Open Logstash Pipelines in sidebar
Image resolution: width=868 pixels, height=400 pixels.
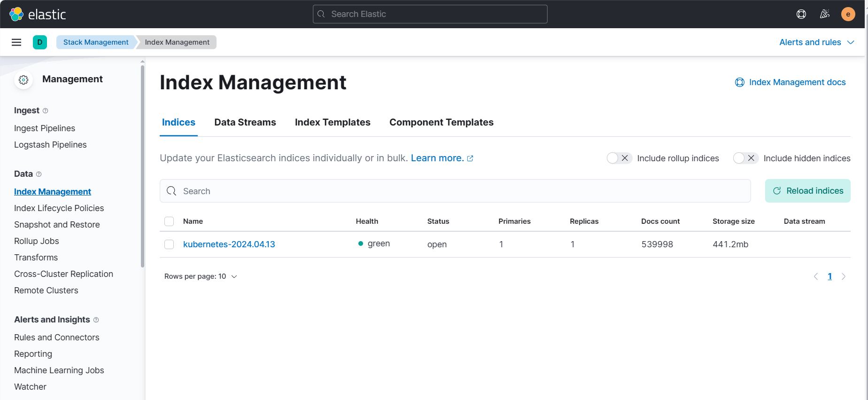50,145
